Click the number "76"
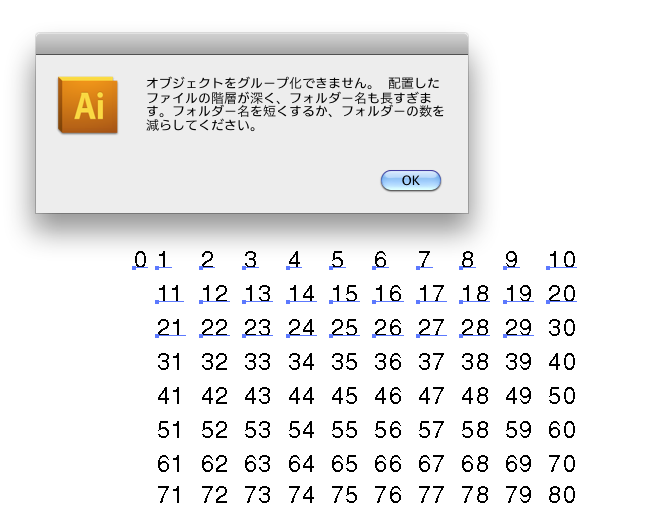This screenshot has height=514, width=650. click(388, 495)
